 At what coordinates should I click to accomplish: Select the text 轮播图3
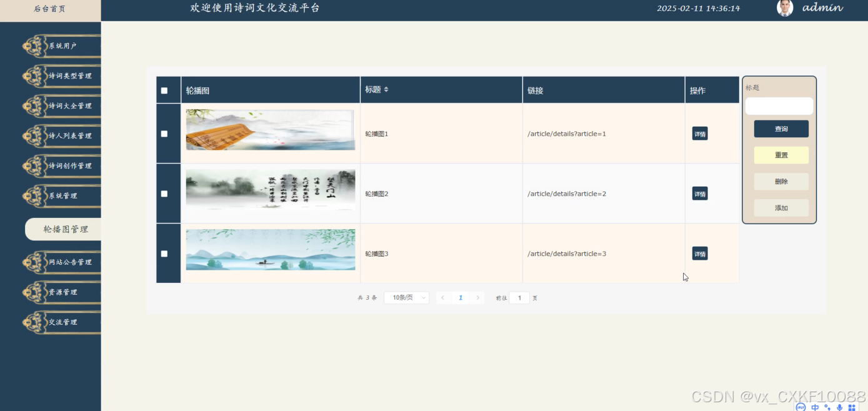click(x=377, y=254)
